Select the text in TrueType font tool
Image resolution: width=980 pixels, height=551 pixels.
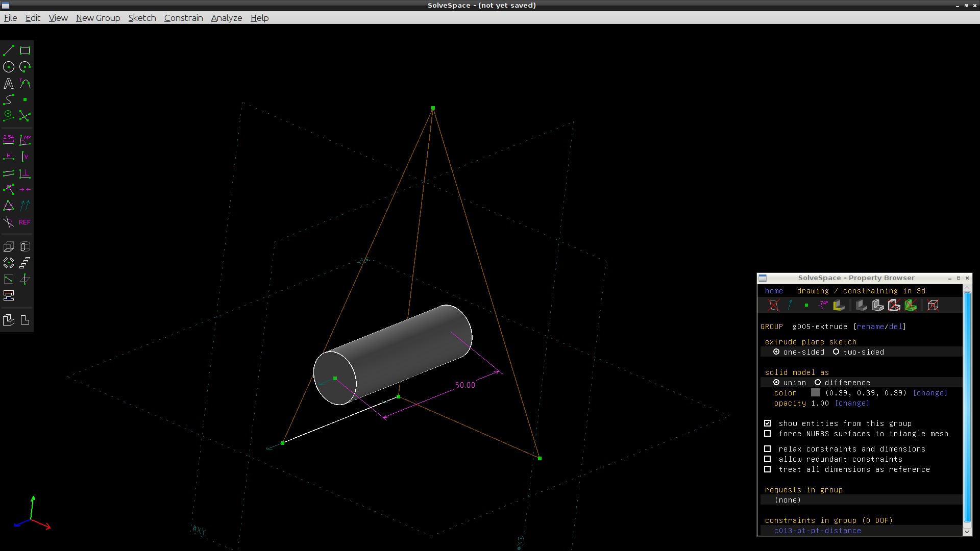click(x=9, y=83)
